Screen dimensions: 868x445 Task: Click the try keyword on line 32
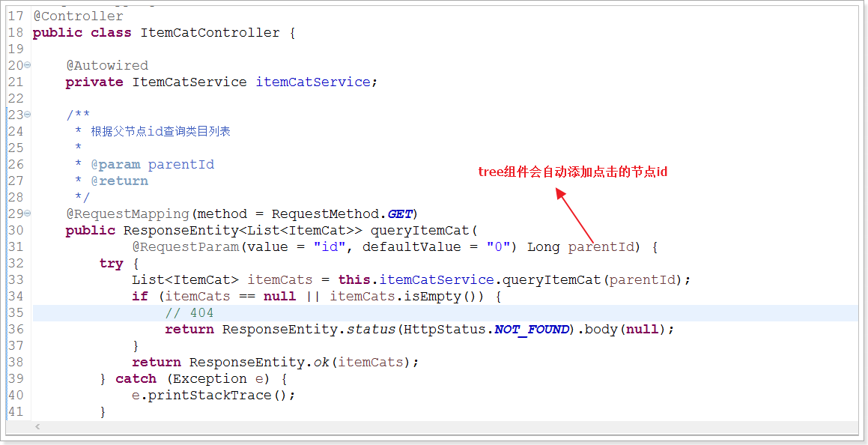112,264
